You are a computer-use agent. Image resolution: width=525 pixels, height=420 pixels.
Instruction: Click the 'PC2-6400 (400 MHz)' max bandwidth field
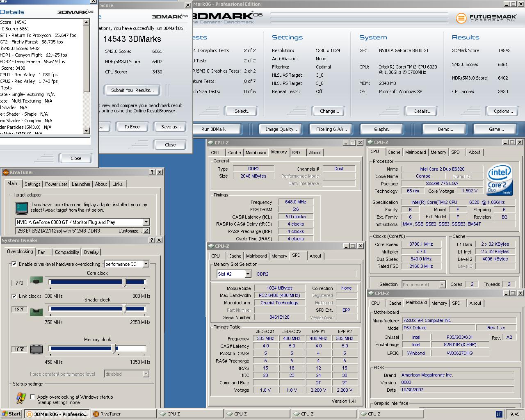[x=279, y=295]
